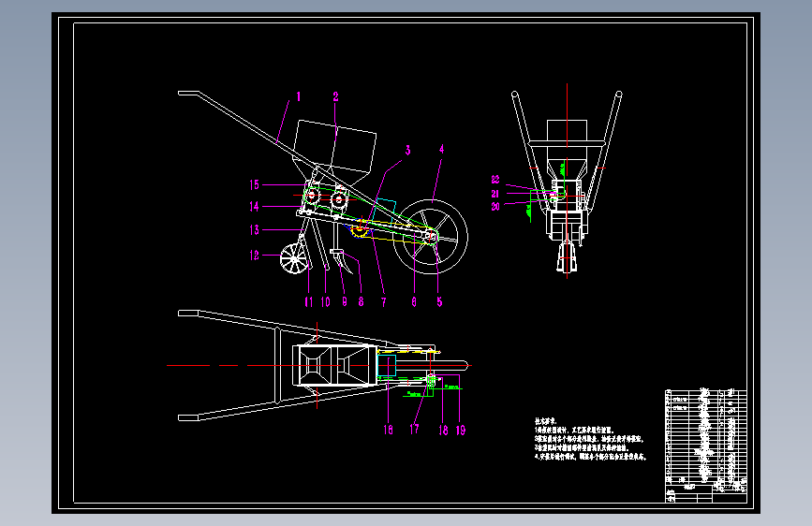Click the parts list title block table
Viewport: 812px width, 526px height.
tap(706, 446)
